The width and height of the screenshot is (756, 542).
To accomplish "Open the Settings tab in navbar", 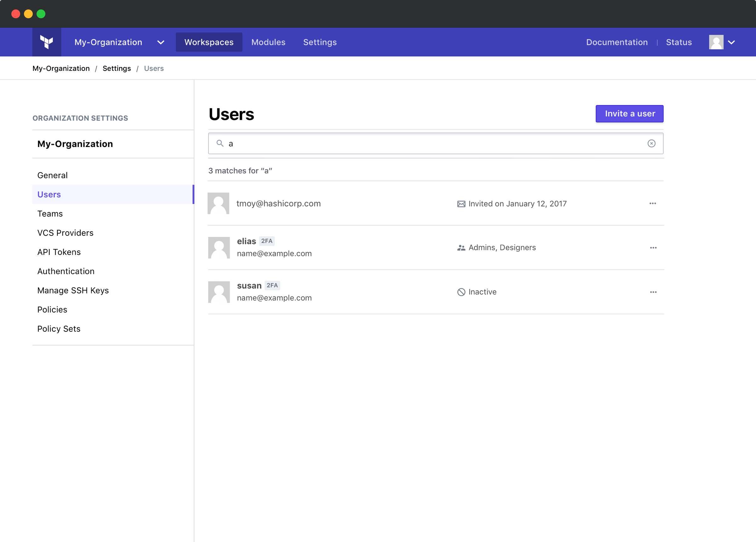I will click(x=320, y=42).
